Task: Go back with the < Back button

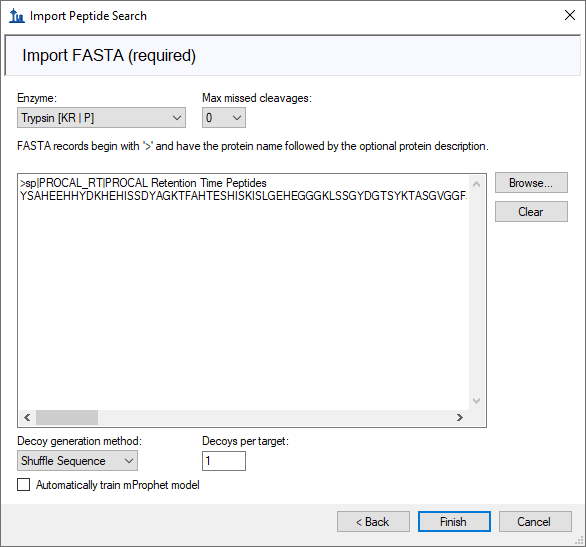Action: pos(373,521)
